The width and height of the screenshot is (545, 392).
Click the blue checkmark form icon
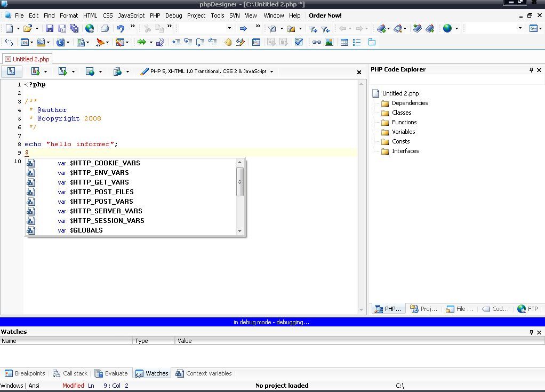[x=299, y=42]
